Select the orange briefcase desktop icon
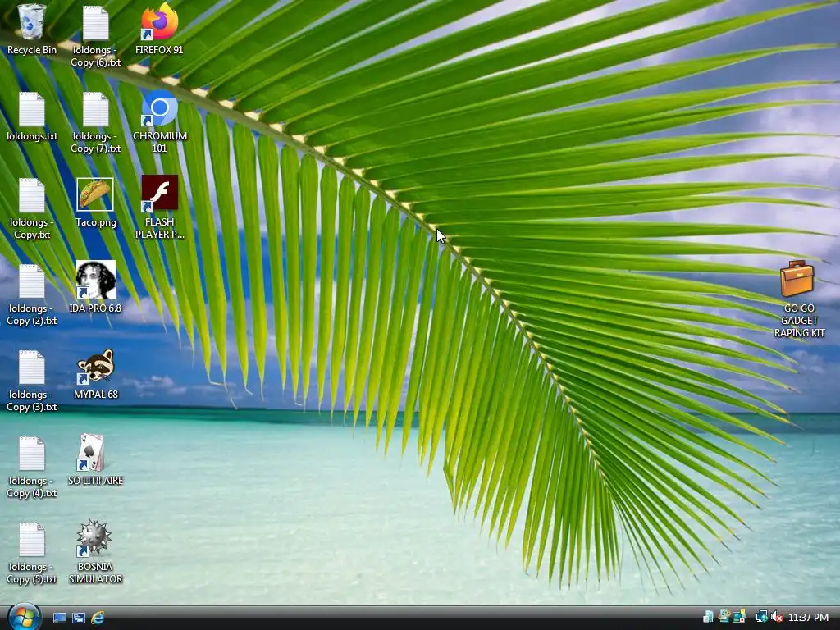Screen dimensions: 840x630 coord(799,299)
